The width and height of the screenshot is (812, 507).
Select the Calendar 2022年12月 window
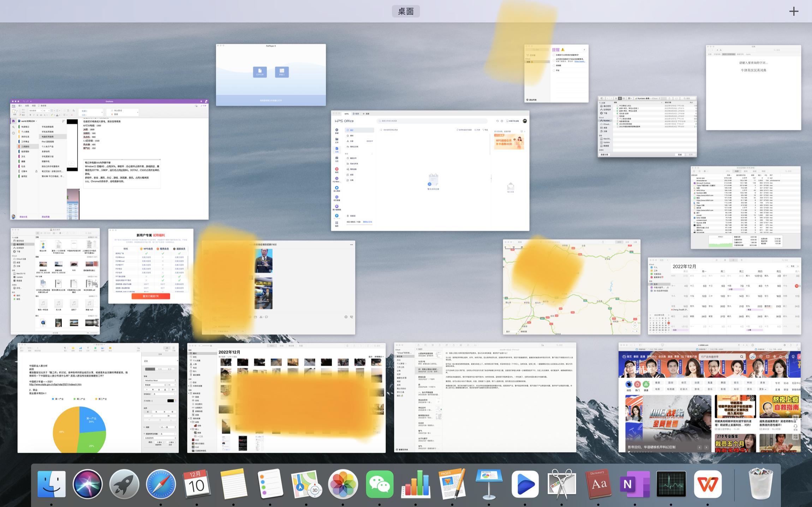tap(724, 296)
